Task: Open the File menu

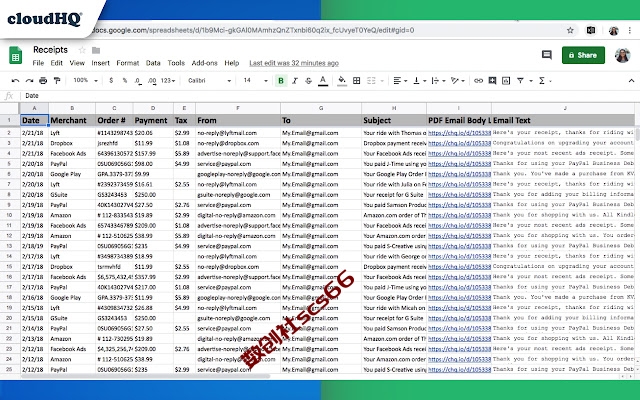Action: [x=38, y=63]
